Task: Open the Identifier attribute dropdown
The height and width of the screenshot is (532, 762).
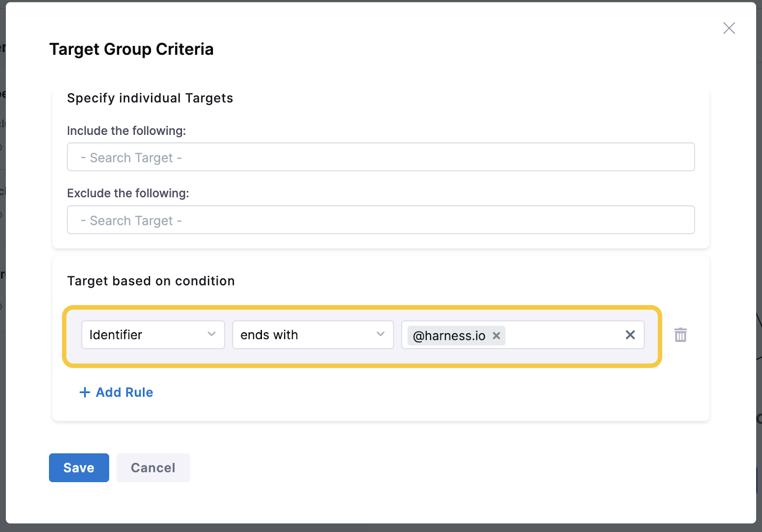Action: pos(152,335)
